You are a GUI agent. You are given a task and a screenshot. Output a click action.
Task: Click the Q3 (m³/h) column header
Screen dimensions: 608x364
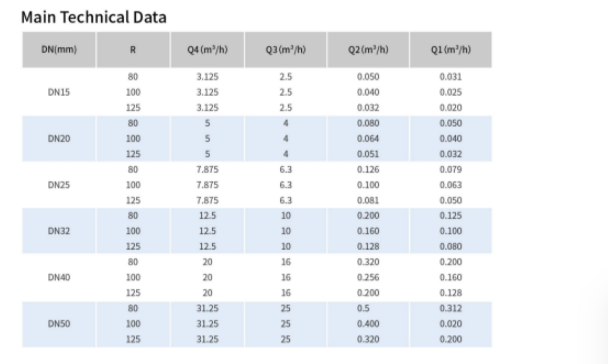point(285,50)
